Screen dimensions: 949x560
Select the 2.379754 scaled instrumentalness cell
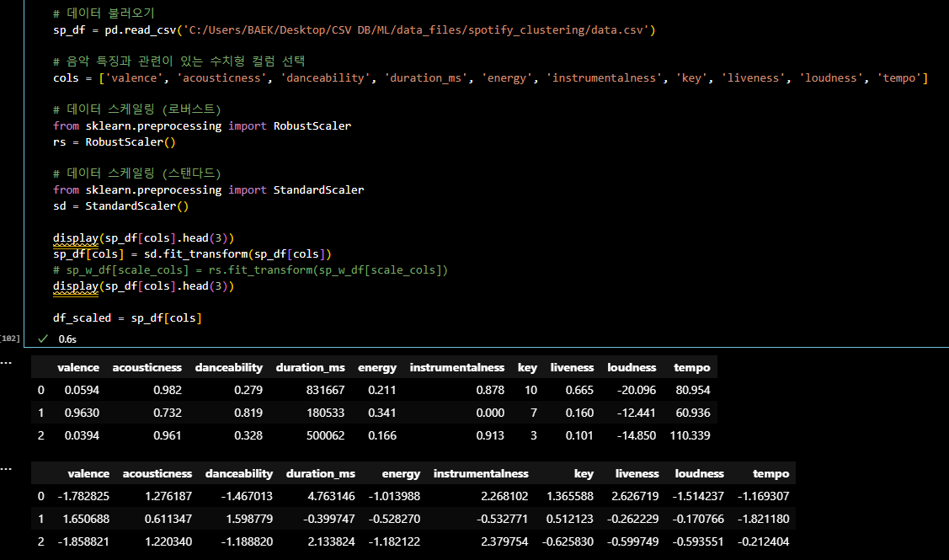coord(504,541)
